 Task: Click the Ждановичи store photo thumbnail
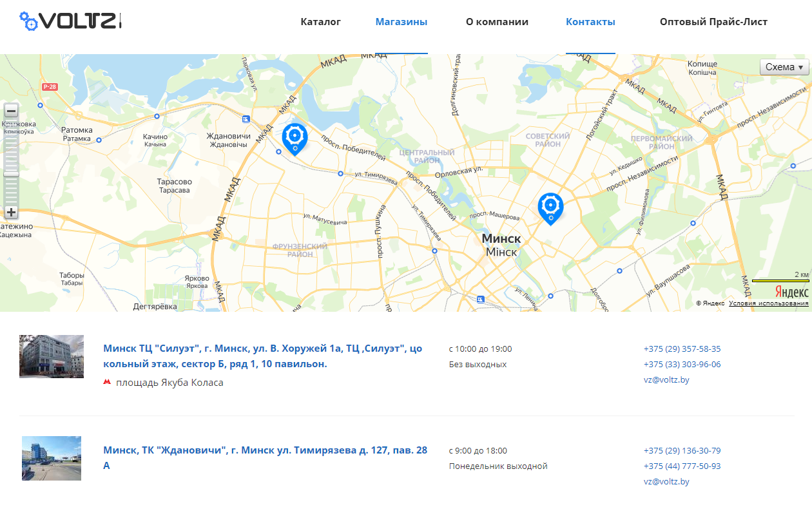pyautogui.click(x=52, y=458)
